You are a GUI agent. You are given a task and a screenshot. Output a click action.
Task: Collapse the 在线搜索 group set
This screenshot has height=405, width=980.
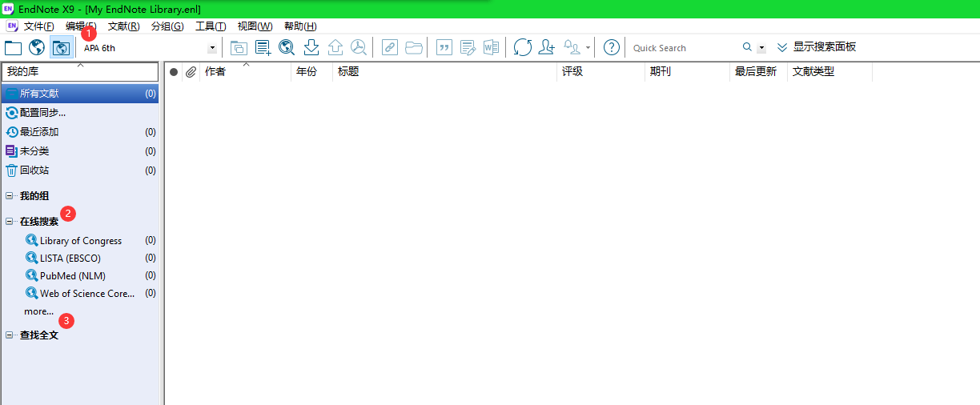coord(10,222)
